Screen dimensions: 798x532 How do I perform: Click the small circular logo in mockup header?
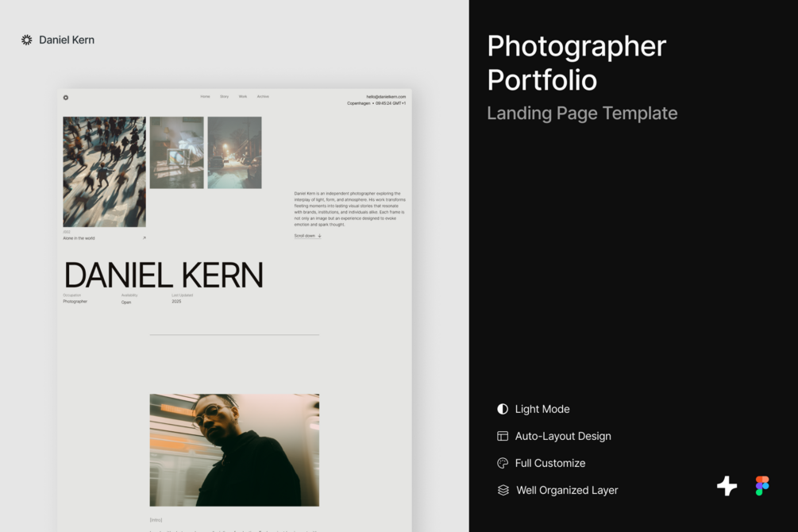point(66,97)
